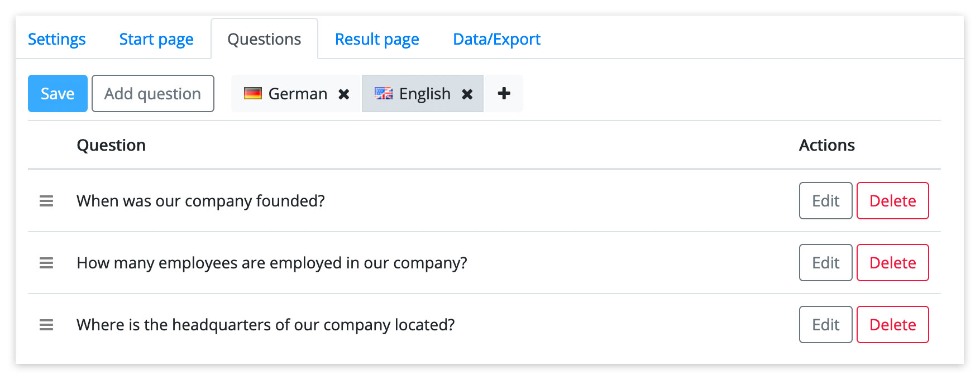Open the Result page tab
Image resolution: width=980 pixels, height=380 pixels.
tap(377, 39)
